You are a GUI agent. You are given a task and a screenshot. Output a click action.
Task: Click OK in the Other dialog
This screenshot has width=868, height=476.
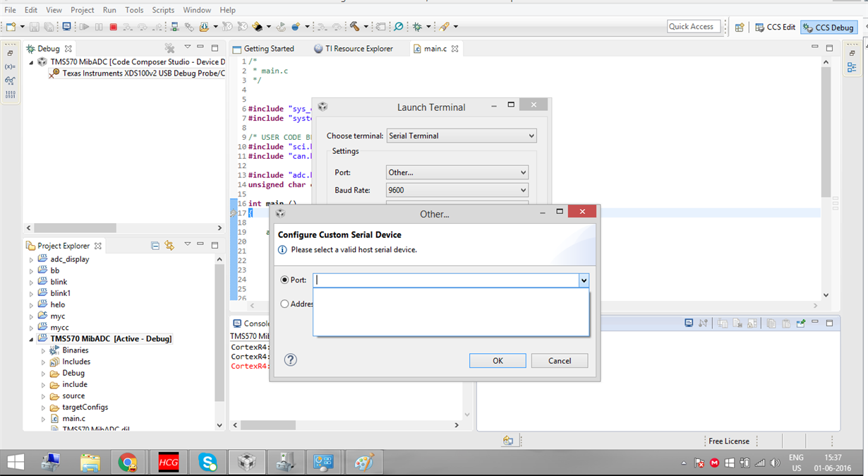pos(498,360)
